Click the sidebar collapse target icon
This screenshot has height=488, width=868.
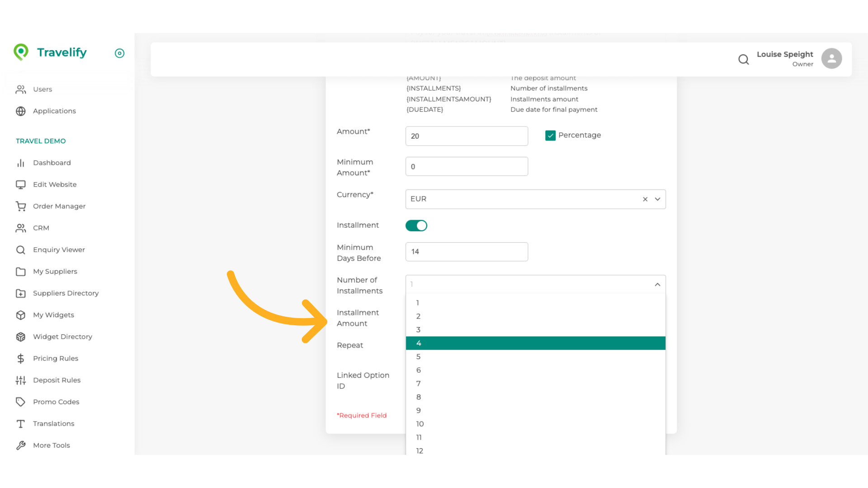pyautogui.click(x=119, y=53)
